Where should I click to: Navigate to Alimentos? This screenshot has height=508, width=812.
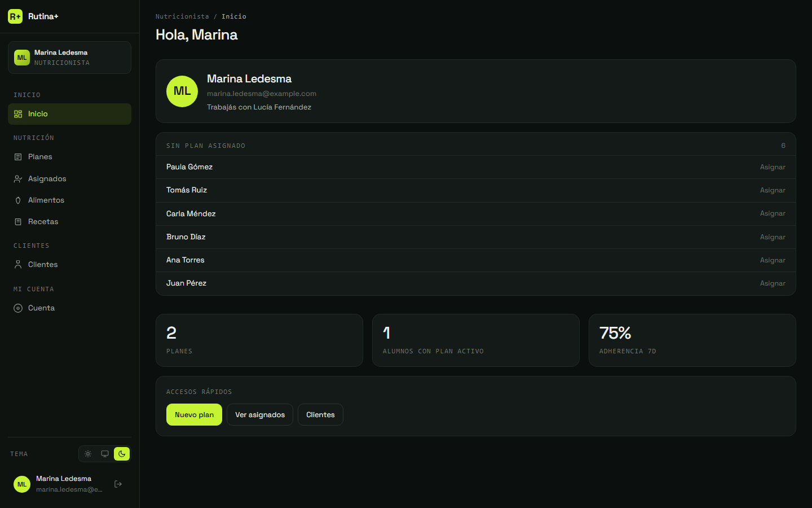click(69, 200)
